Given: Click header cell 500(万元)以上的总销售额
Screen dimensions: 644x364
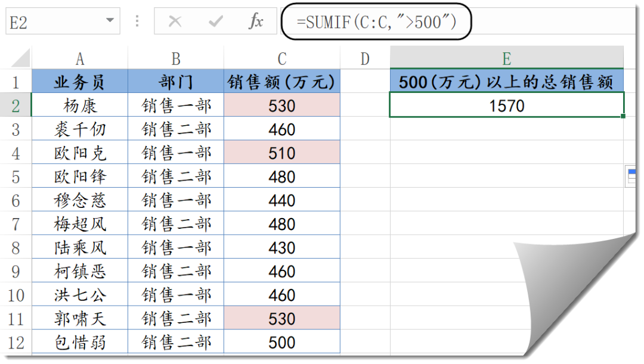Looking at the screenshot, I should pos(506,81).
